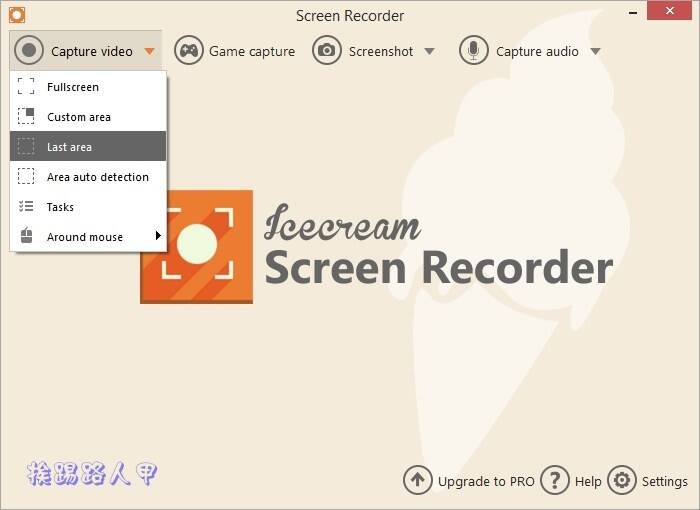Click the Tasks checklist icon
This screenshot has width=700, height=510.
click(x=26, y=206)
